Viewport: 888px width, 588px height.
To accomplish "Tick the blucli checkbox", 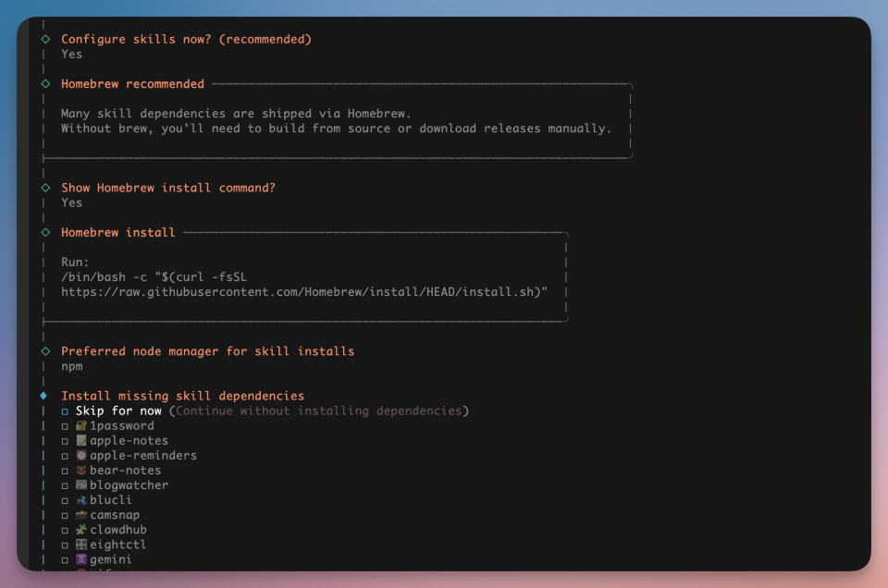I will coord(65,500).
